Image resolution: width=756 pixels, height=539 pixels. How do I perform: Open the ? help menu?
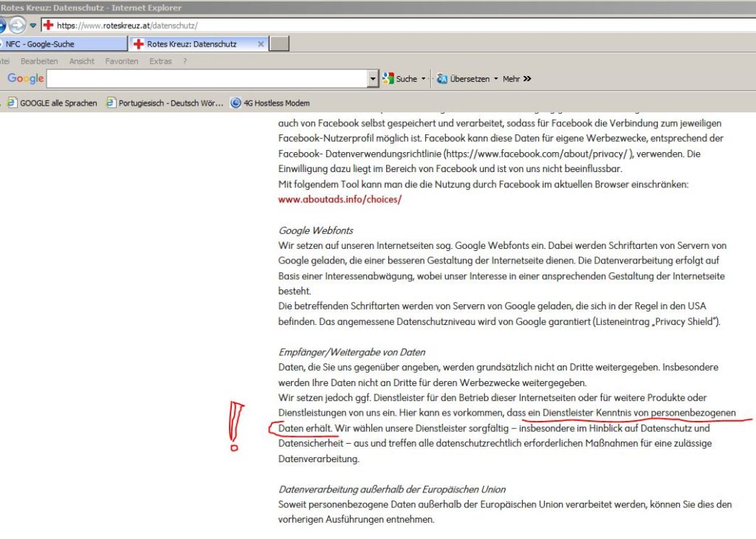point(185,61)
